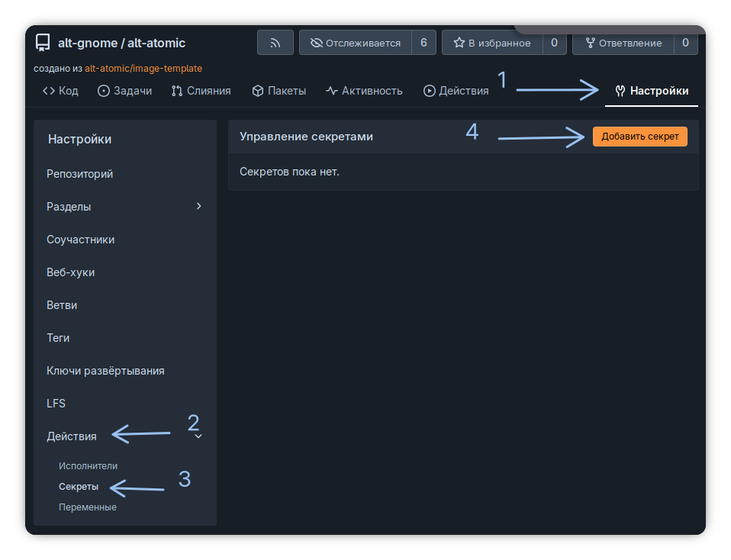This screenshot has height=560, width=731.
Task: Open the Веб-хуки settings page
Action: click(x=71, y=272)
